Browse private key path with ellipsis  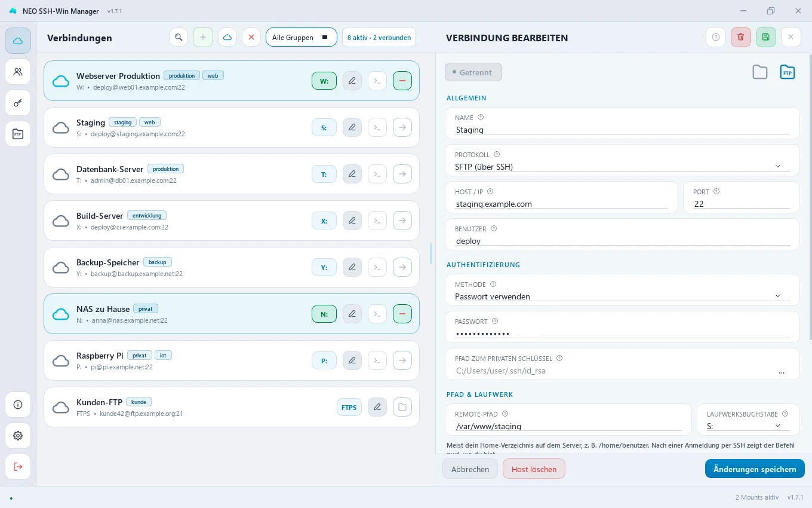pyautogui.click(x=782, y=371)
